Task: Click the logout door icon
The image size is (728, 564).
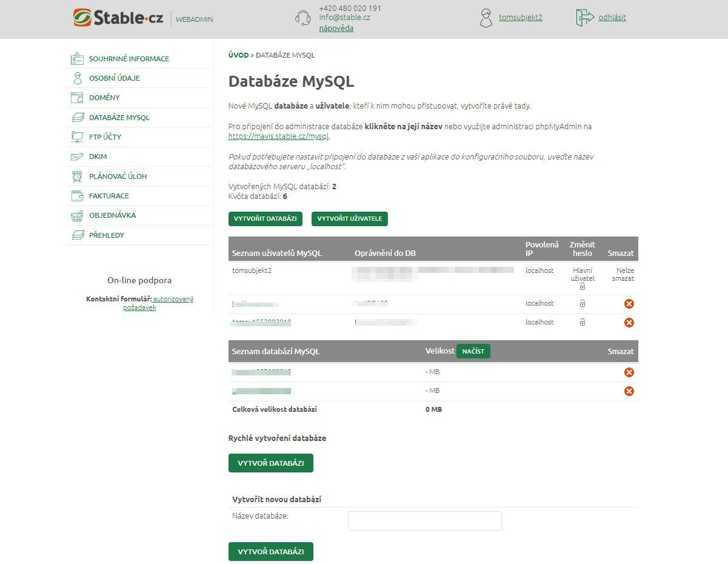Action: (x=585, y=18)
